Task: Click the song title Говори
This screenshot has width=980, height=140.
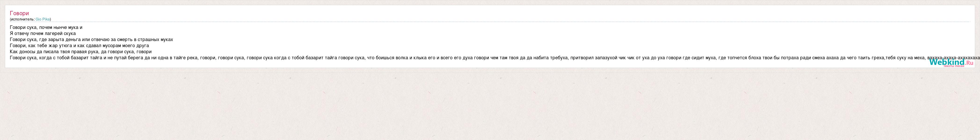Action: [x=19, y=13]
